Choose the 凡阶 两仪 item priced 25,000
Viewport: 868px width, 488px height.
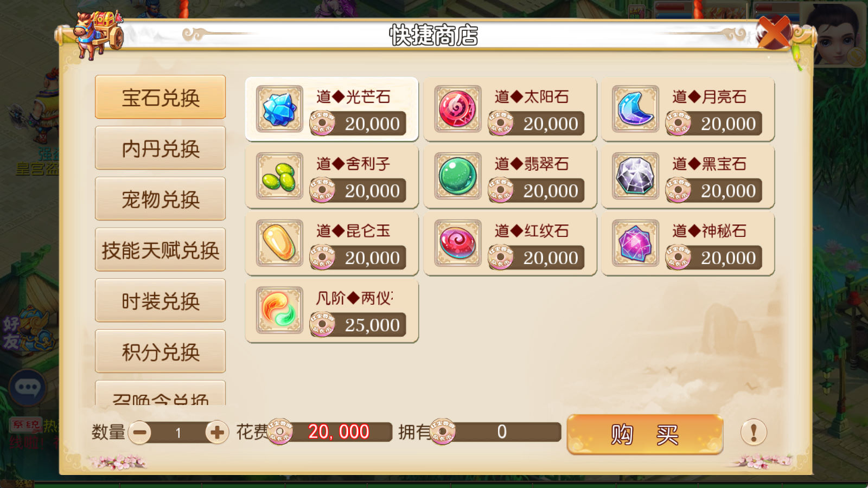(x=332, y=311)
